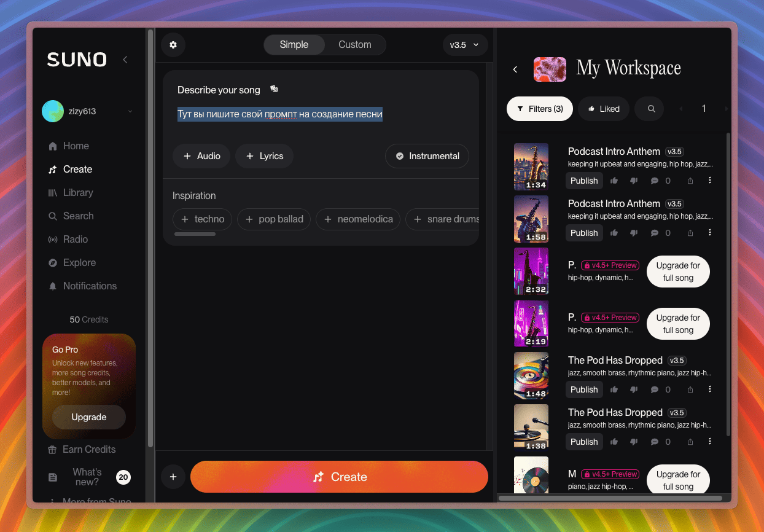Image resolution: width=764 pixels, height=532 pixels.
Task: Collapse the sidebar with the chevron next to SUNO
Action: pyautogui.click(x=125, y=60)
